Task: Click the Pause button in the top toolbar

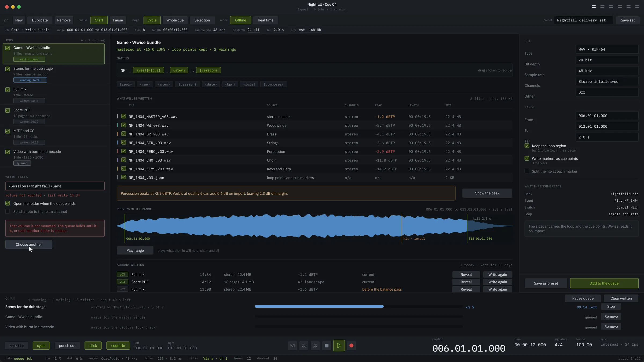Action: click(x=118, y=20)
